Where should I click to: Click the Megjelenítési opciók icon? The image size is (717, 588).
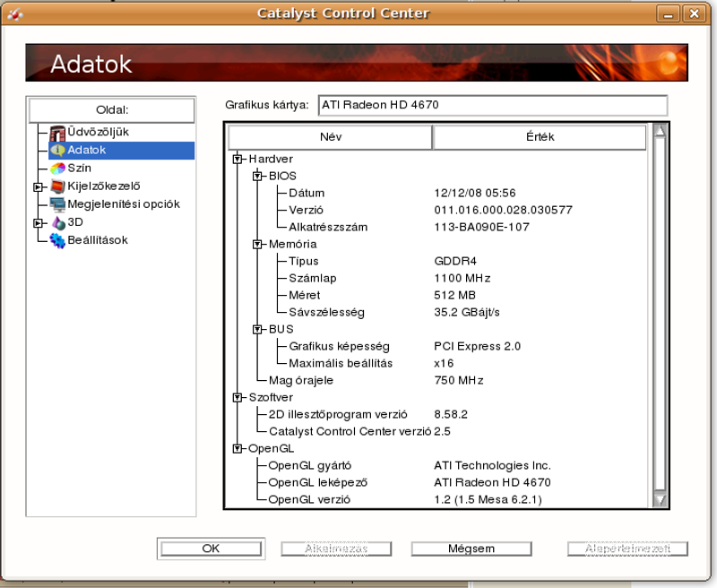pyautogui.click(x=57, y=204)
